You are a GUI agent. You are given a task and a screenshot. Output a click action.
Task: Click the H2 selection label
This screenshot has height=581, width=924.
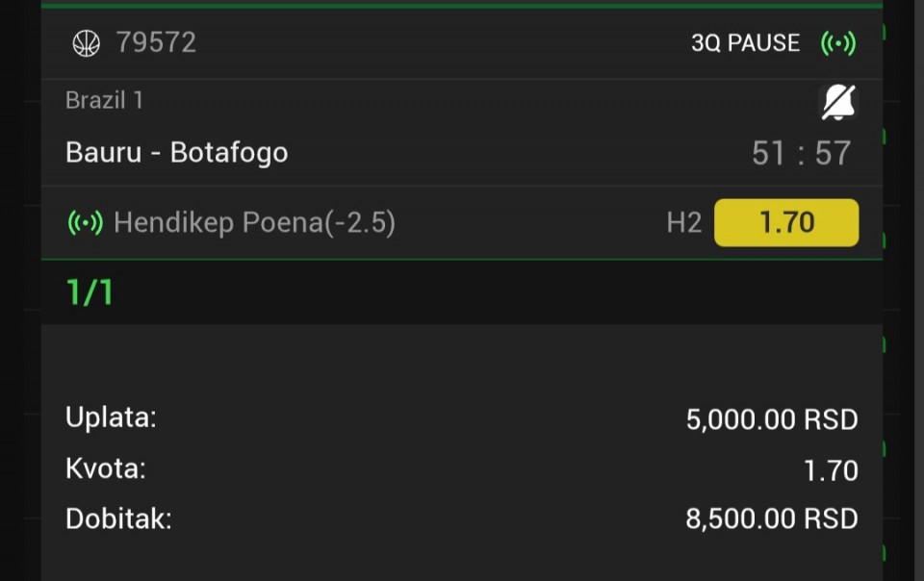click(x=683, y=223)
